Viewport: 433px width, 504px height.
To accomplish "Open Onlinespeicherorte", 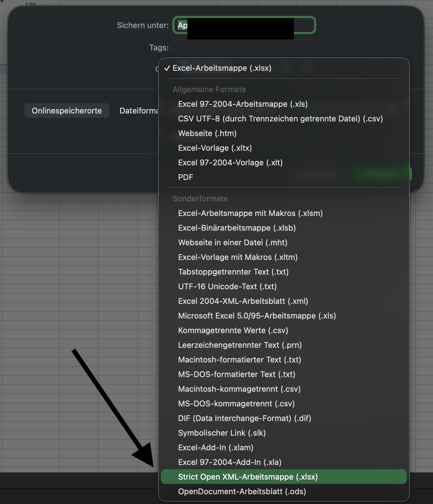I will [x=67, y=110].
